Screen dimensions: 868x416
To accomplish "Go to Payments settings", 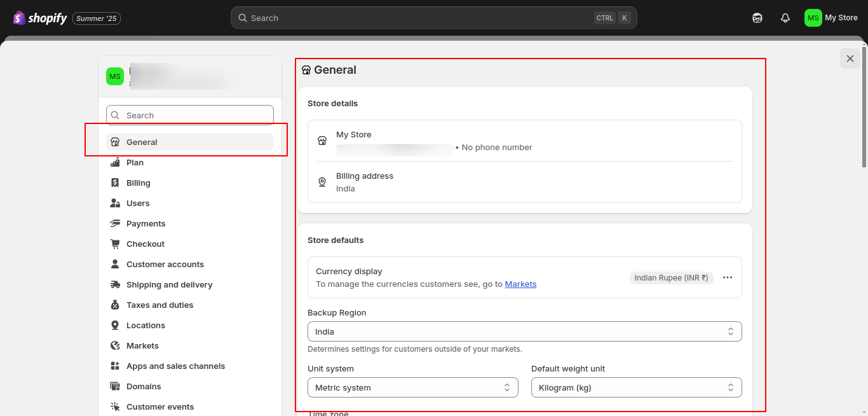I will 146,224.
